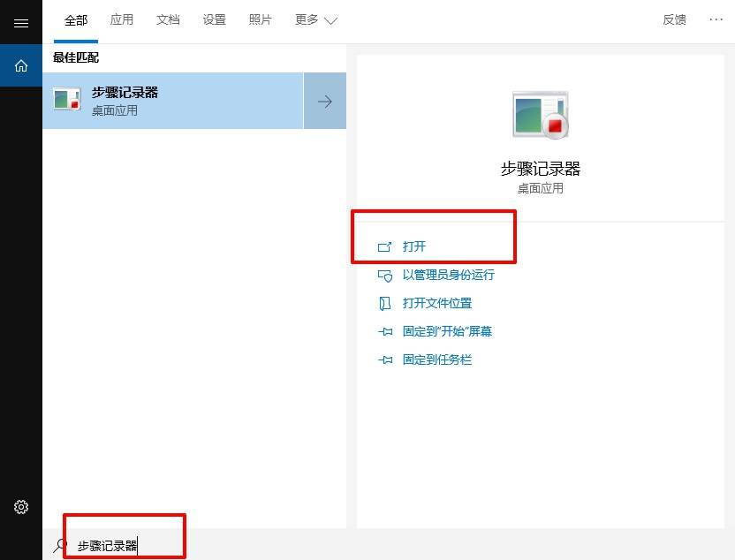Switch to the 设置 tab
Image resolution: width=735 pixels, height=560 pixels.
click(x=214, y=19)
